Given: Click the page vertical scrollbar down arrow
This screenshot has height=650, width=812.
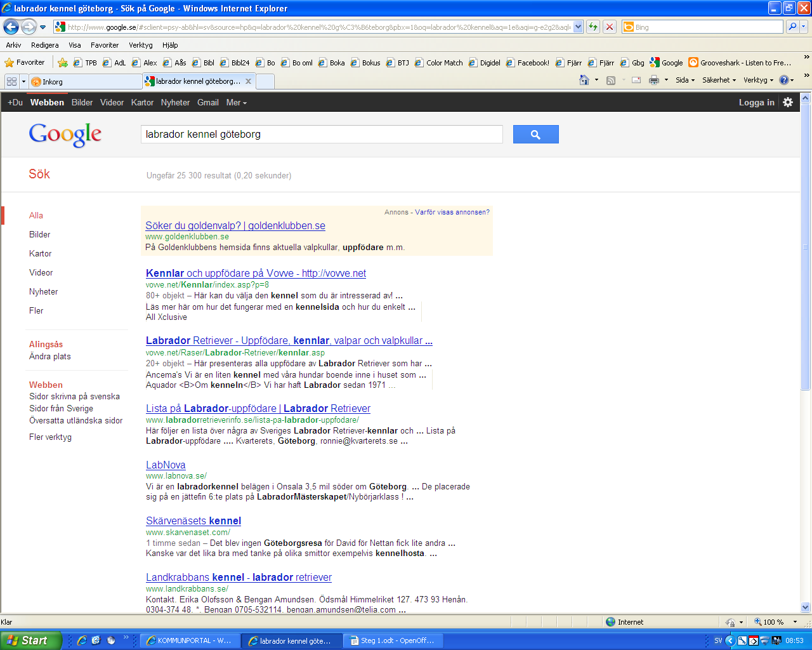Looking at the screenshot, I should 806,607.
